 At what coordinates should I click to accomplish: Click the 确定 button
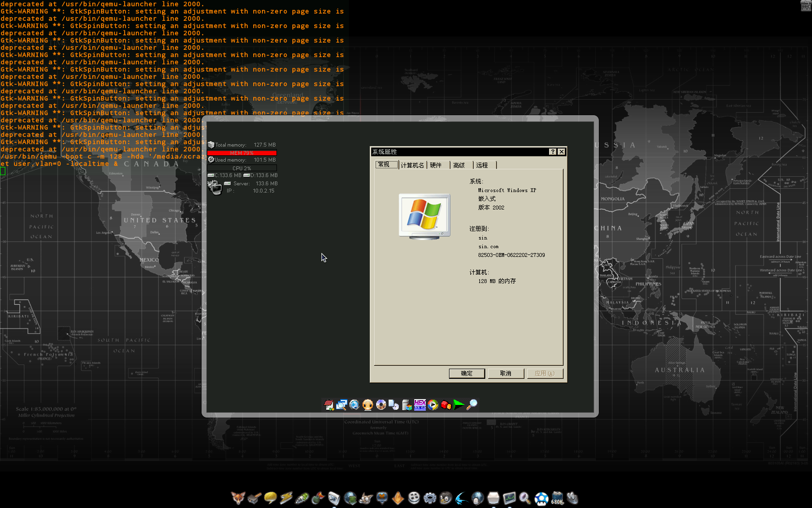click(467, 374)
